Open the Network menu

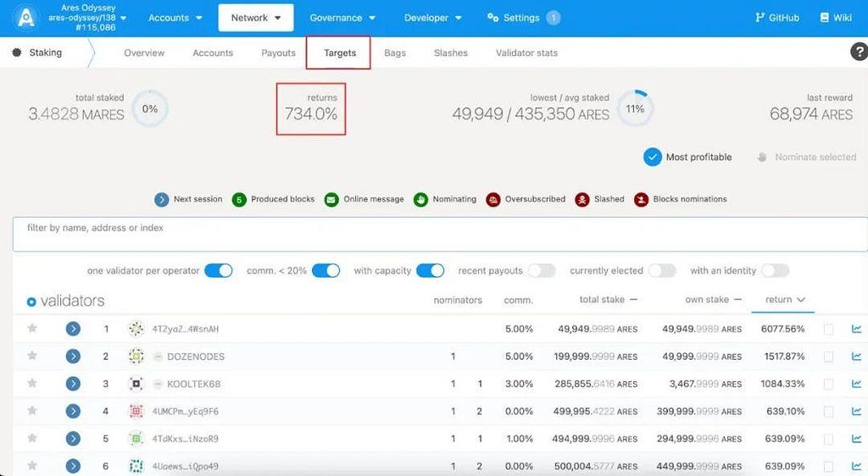256,18
